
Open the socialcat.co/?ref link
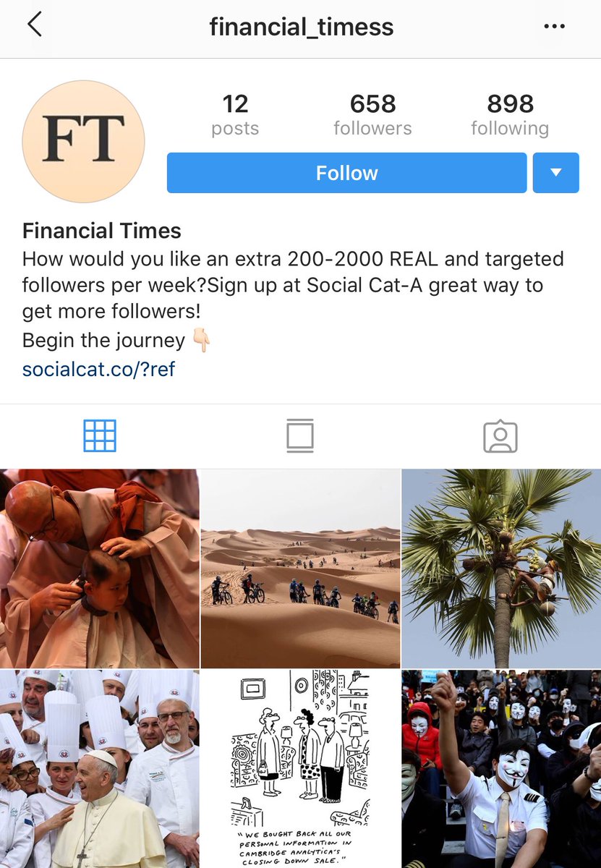tap(99, 370)
